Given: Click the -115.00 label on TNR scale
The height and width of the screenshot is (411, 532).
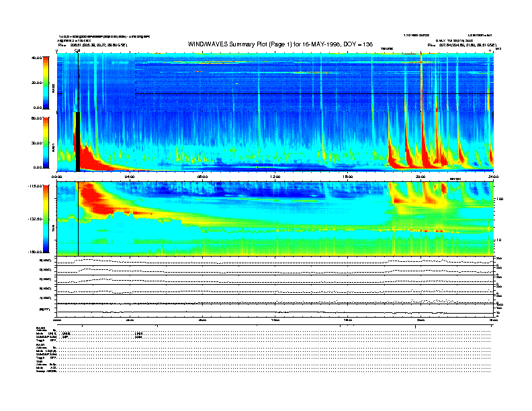Looking at the screenshot, I should (x=35, y=186).
